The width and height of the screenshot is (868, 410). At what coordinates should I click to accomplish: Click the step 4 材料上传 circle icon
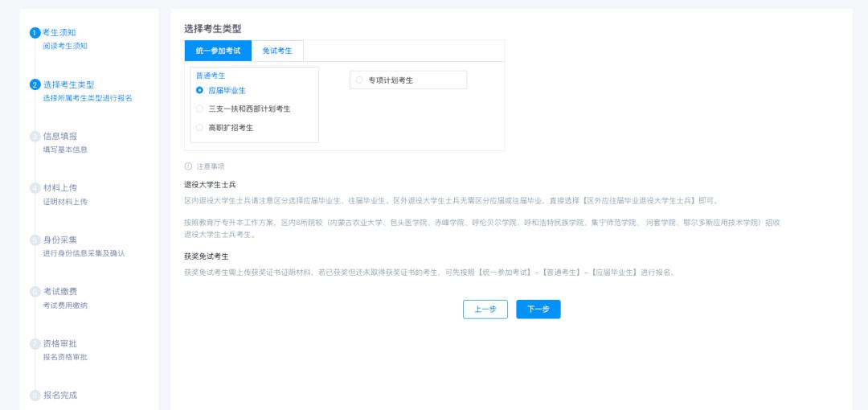tap(35, 188)
